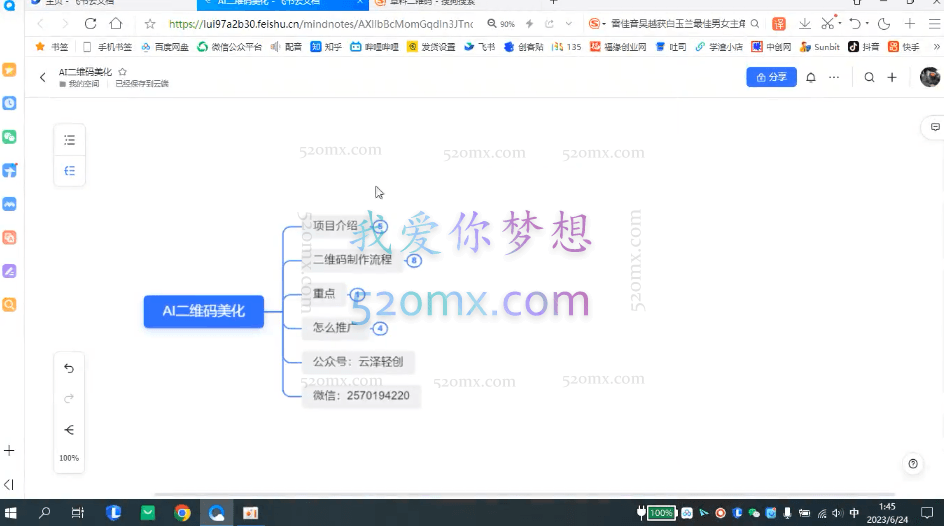Image resolution: width=944 pixels, height=526 pixels.
Task: Open the three-dot more options menu
Action: pyautogui.click(x=834, y=77)
